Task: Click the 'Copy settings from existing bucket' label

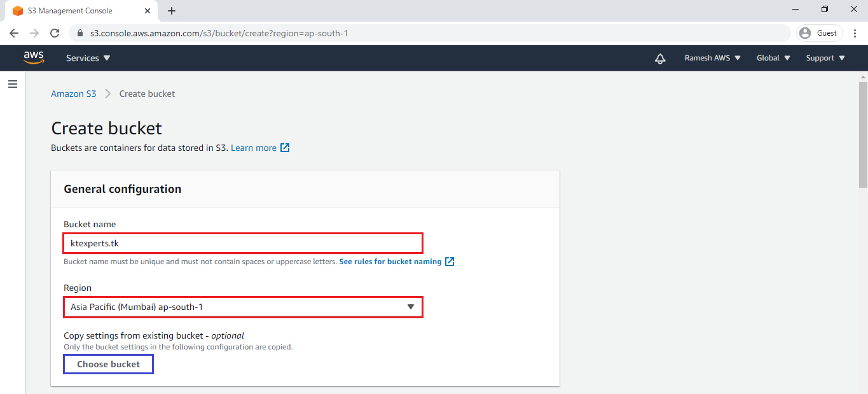Action: [154, 335]
